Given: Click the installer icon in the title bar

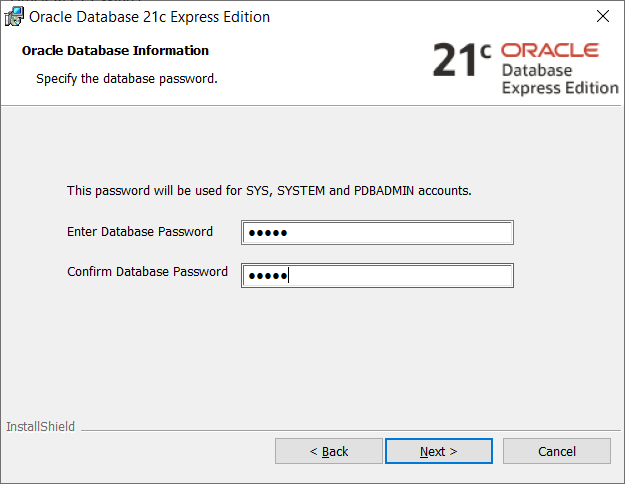Looking at the screenshot, I should [14, 17].
